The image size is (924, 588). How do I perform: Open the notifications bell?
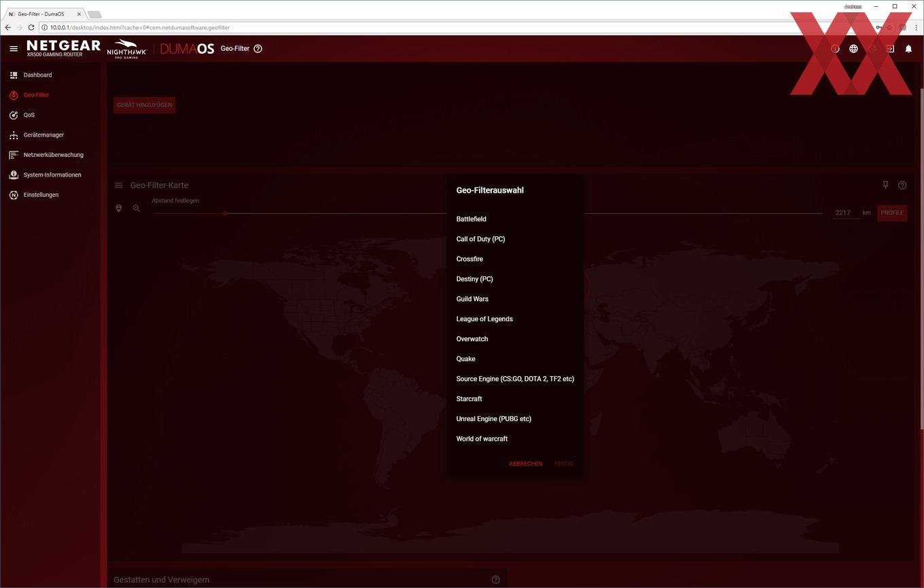908,49
